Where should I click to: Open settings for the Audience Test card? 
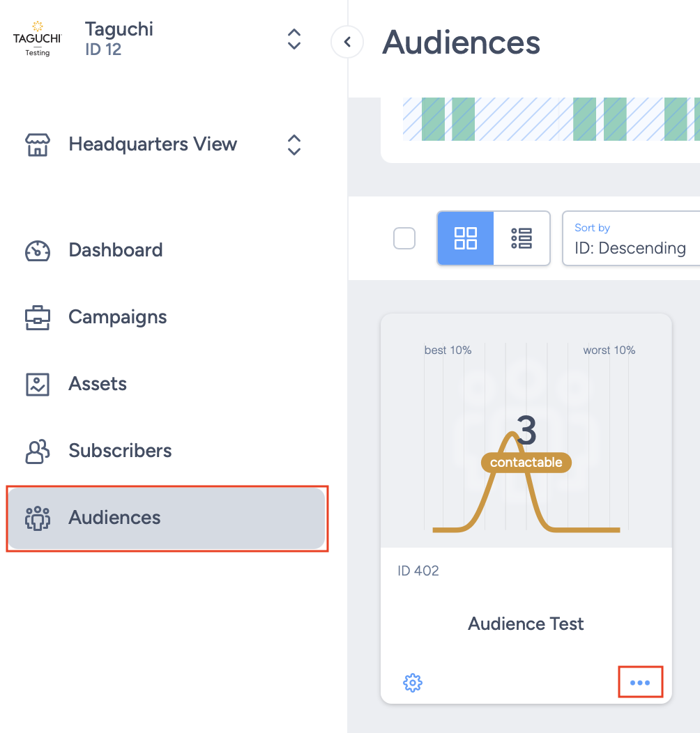pyautogui.click(x=412, y=683)
